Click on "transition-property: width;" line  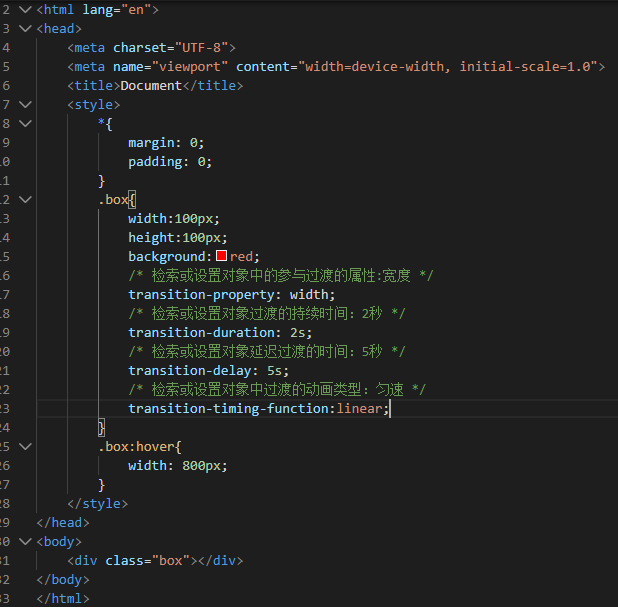231,294
